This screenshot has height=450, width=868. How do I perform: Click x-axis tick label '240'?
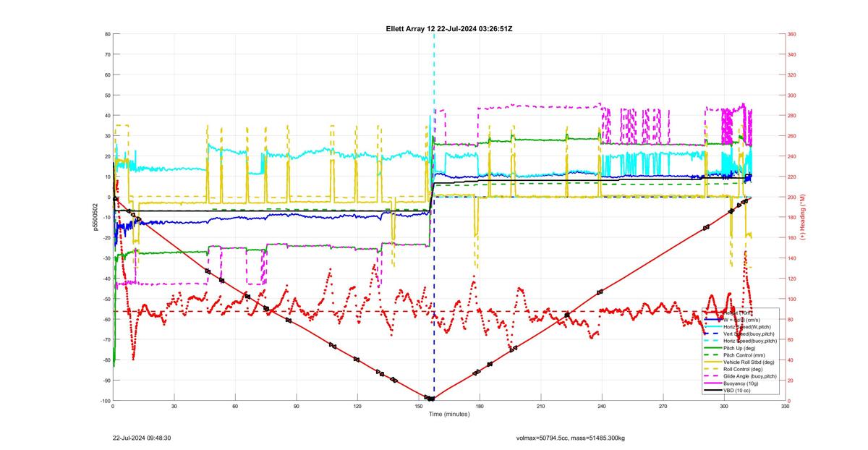click(x=602, y=407)
